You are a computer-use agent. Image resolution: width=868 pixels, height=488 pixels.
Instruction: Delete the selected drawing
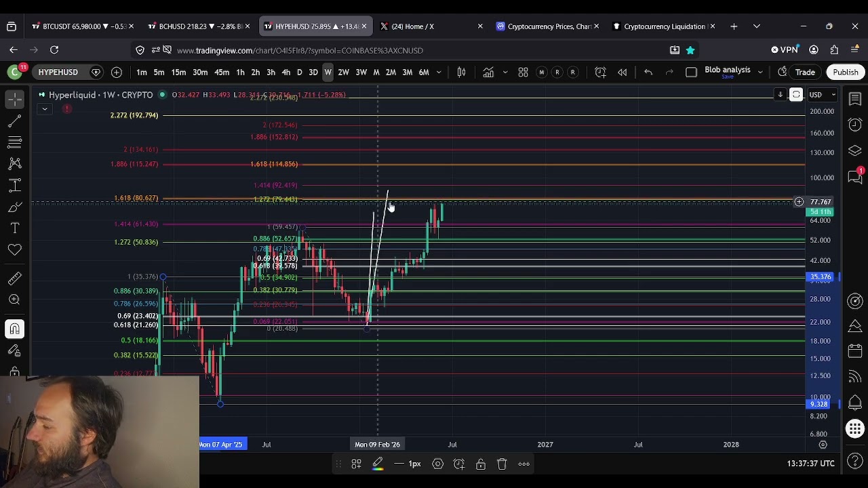502,464
